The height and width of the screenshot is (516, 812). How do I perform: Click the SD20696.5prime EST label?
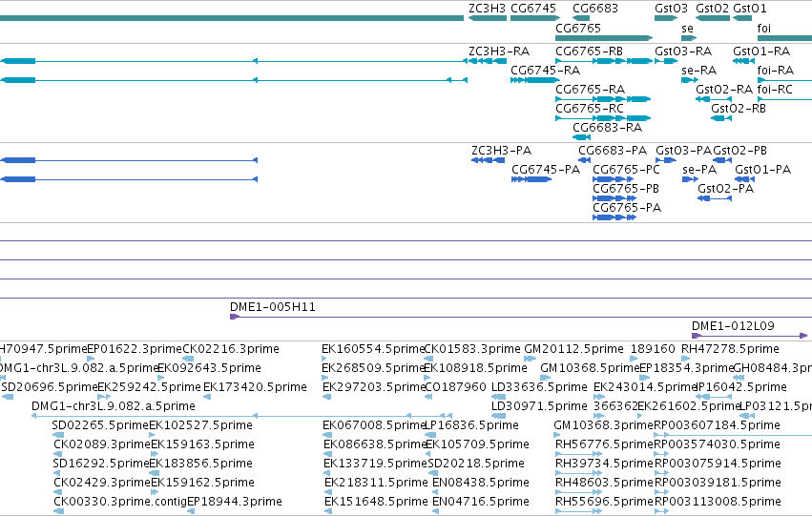50,387
